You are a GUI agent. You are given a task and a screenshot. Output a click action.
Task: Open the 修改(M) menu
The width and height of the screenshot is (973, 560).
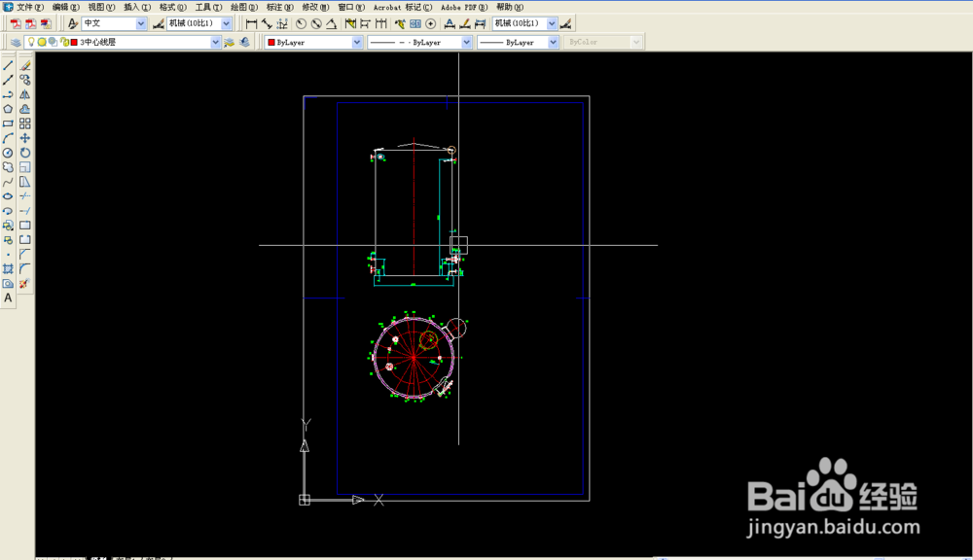tap(315, 7)
